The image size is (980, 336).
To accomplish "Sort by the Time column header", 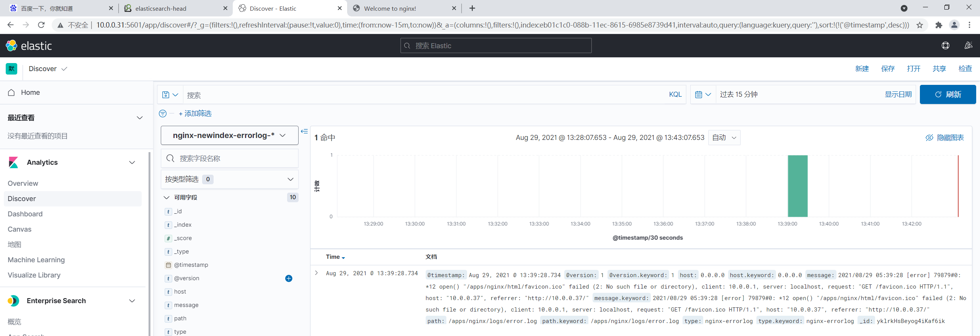I will [x=335, y=257].
